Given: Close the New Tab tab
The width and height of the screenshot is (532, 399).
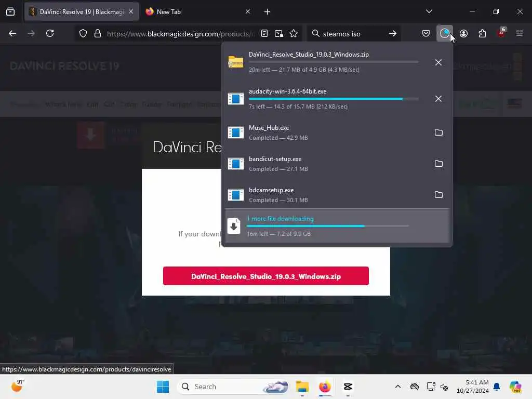Looking at the screenshot, I should [248, 12].
